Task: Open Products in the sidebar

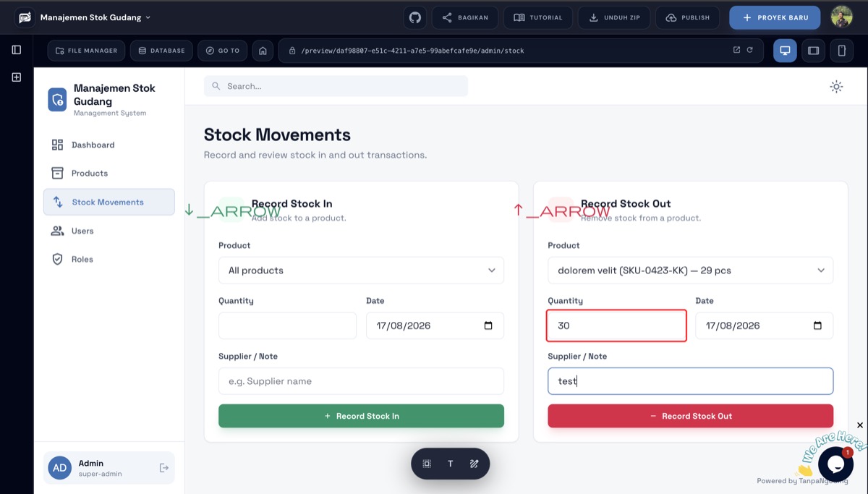Action: tap(109, 174)
